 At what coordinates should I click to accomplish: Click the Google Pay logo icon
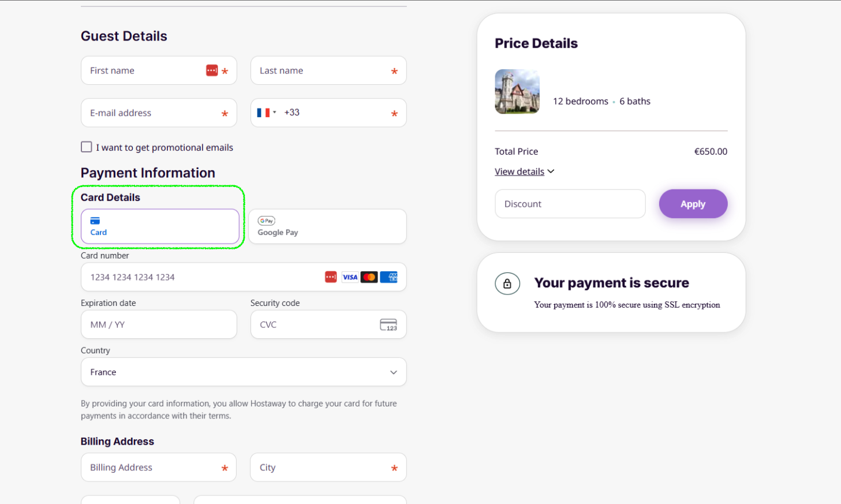266,221
